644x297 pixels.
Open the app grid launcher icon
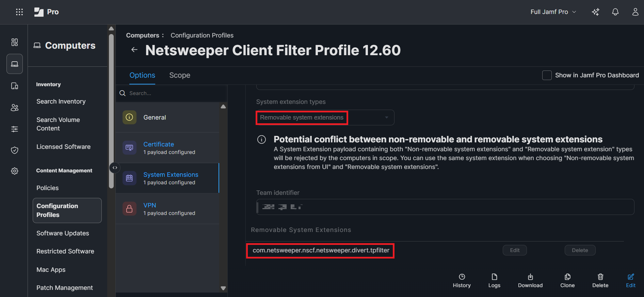(x=19, y=12)
